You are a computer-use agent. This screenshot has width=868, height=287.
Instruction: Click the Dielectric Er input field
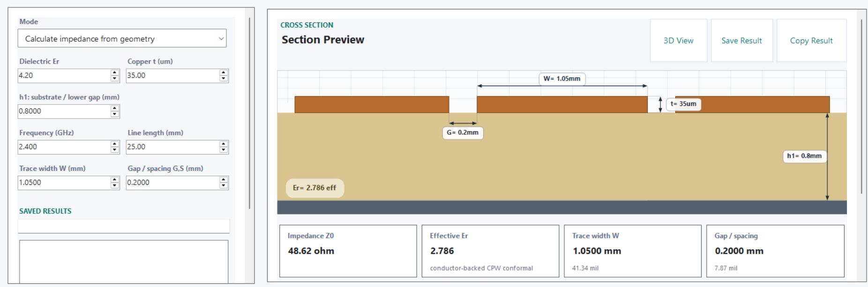64,75
